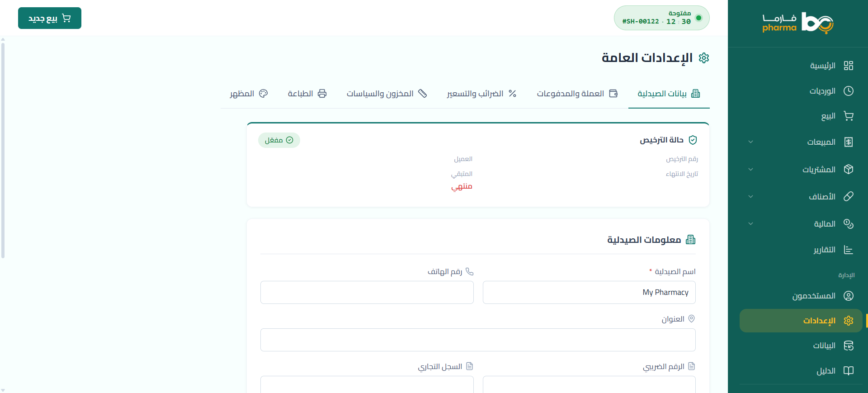This screenshot has width=868, height=393.
Task: Click the green dot shift status indicator
Action: coord(698,18)
